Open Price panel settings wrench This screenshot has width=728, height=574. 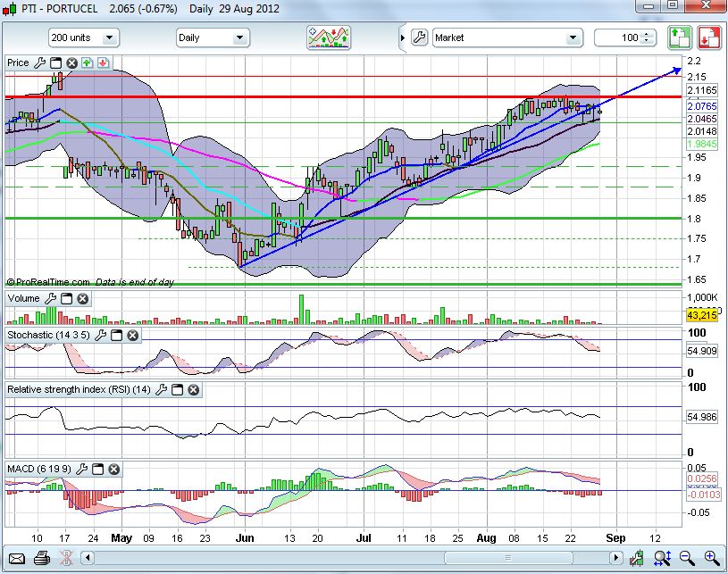click(x=40, y=62)
